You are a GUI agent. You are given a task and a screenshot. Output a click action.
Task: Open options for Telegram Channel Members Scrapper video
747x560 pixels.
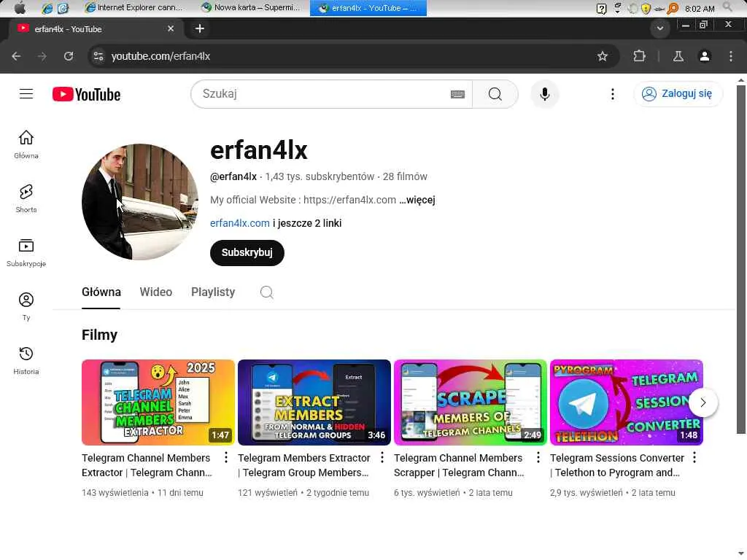pyautogui.click(x=538, y=458)
